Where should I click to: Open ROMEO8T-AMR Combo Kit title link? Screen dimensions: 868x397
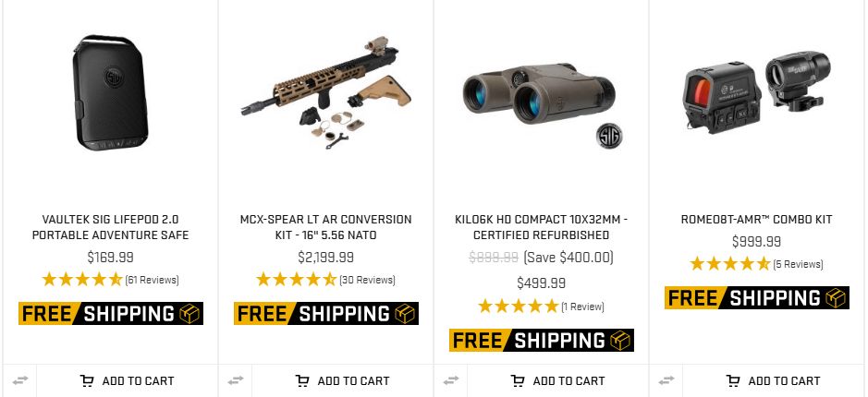pyautogui.click(x=756, y=220)
